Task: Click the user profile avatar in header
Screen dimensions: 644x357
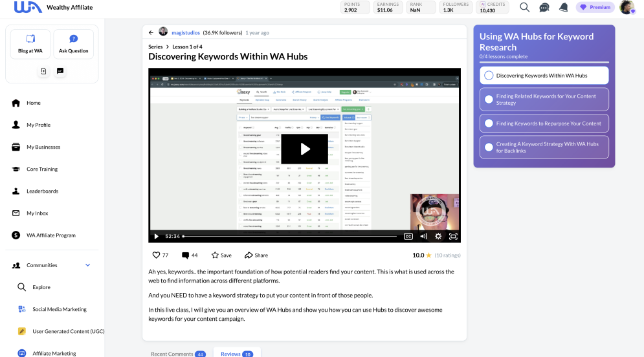Action: (627, 7)
